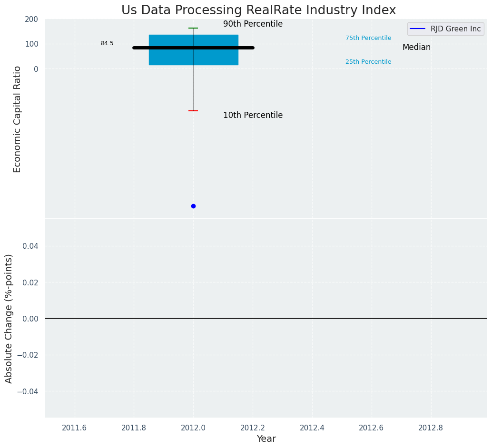Click the red 10th percentile whisker cap
The height and width of the screenshot is (448, 492).
pyautogui.click(x=193, y=111)
